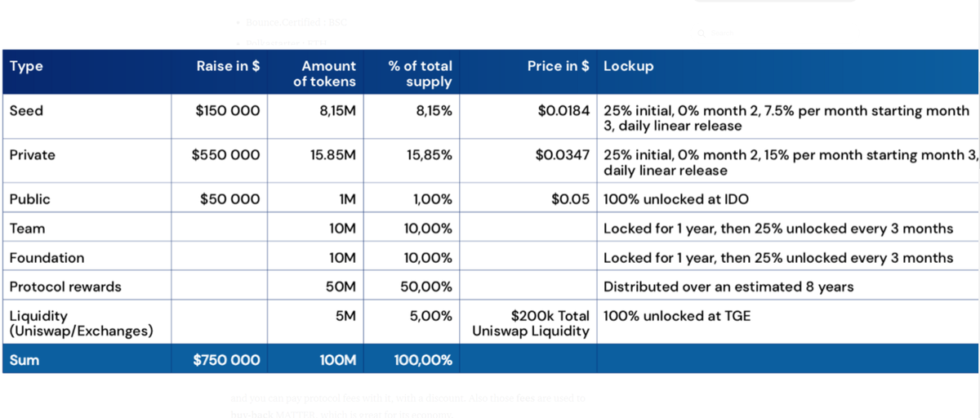Click the $750 000 sum total cell
The height and width of the screenshot is (418, 980).
point(226,360)
